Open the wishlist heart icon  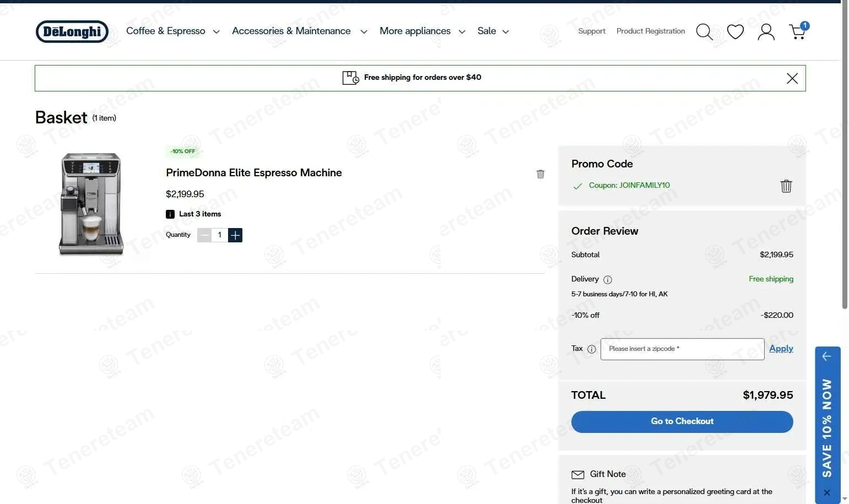(x=735, y=32)
